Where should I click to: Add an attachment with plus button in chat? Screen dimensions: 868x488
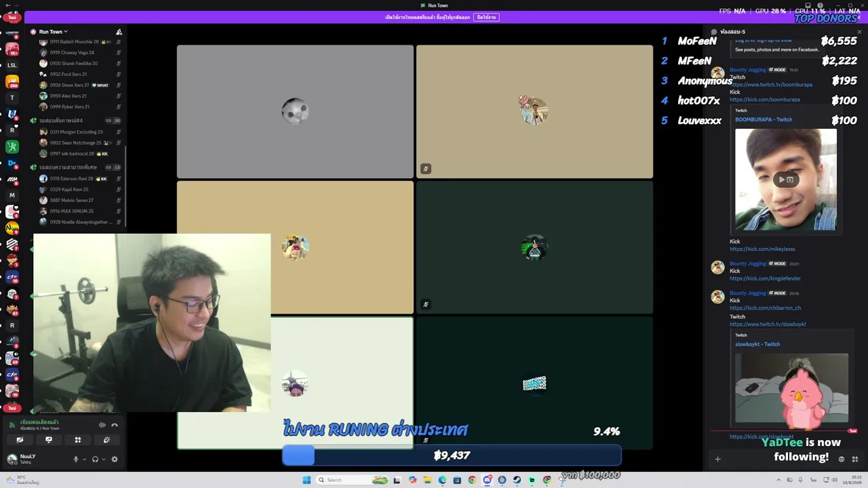[717, 460]
